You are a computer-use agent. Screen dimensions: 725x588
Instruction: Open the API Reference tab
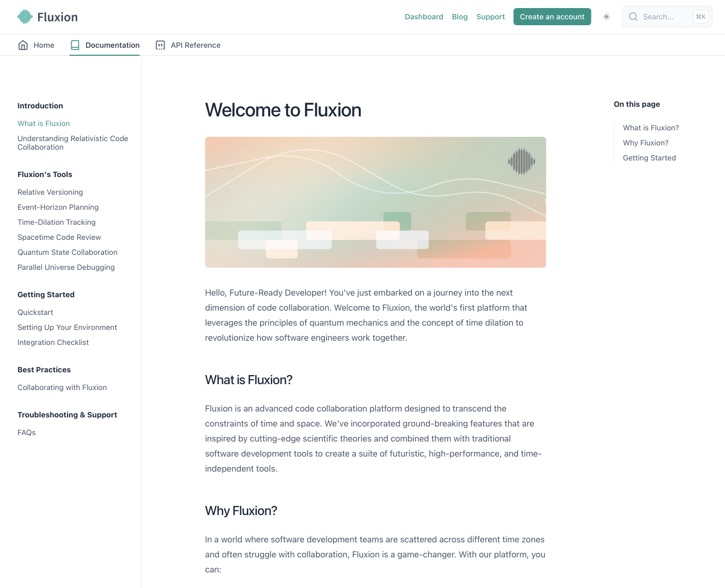click(188, 45)
